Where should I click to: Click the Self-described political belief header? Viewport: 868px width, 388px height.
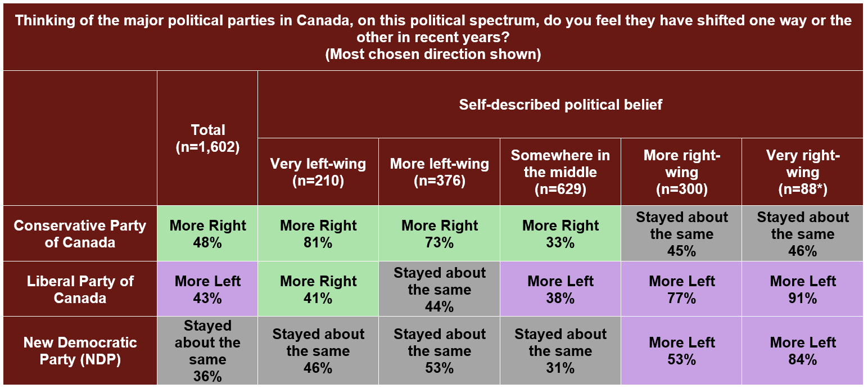coord(560,105)
